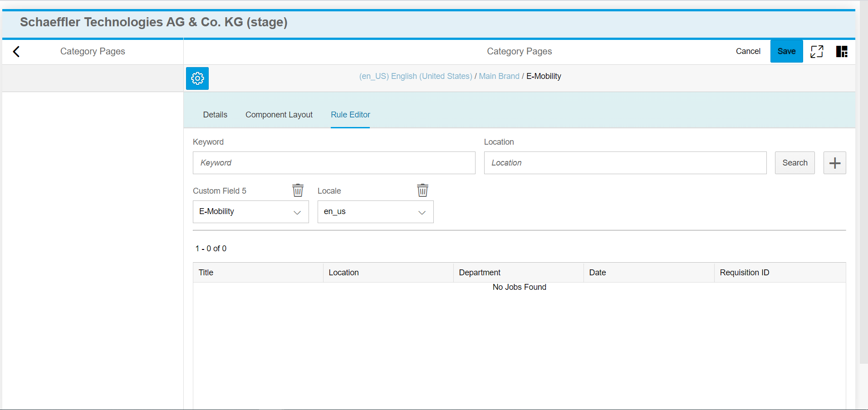Viewport: 868px width, 410px height.
Task: Focus the Location input field
Action: 625,163
